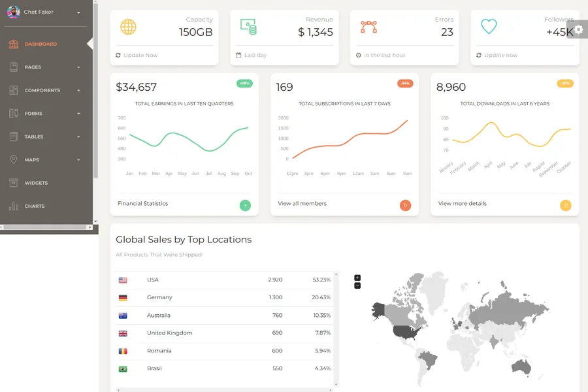Click Update Now in Capacity card

tap(140, 56)
